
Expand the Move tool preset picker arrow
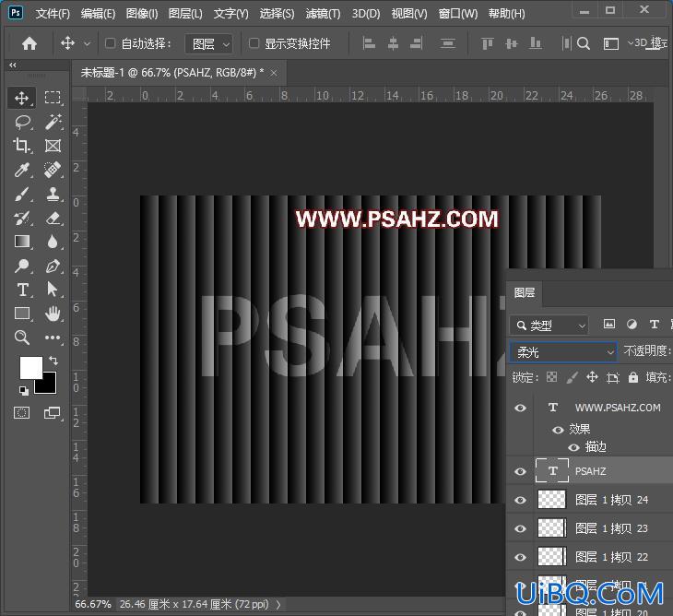tap(87, 43)
